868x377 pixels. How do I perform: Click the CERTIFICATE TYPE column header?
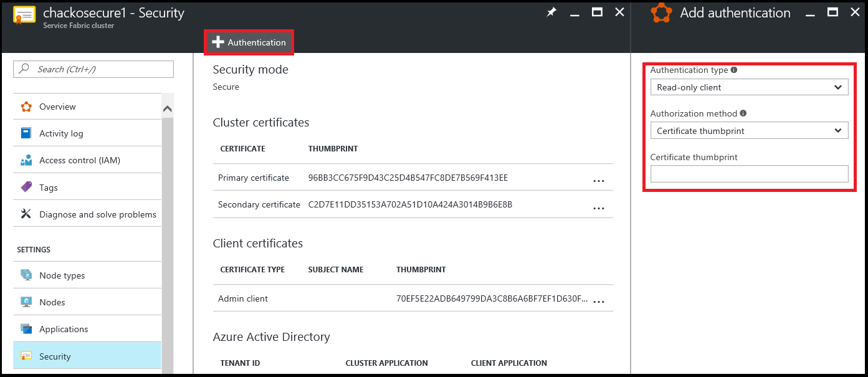[x=252, y=270]
